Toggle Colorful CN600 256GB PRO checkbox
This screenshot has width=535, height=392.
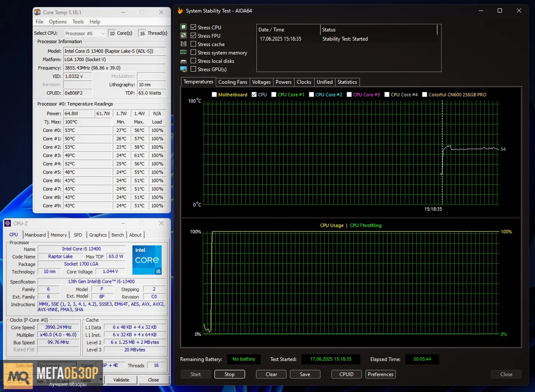[x=424, y=94]
